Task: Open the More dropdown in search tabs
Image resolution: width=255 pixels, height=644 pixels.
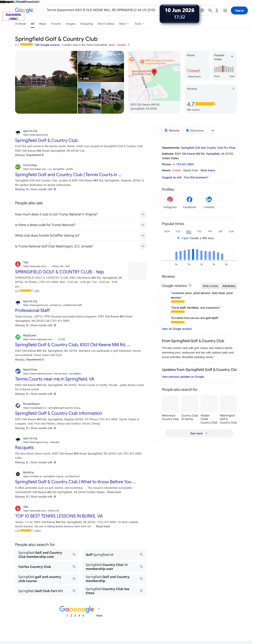Action: coord(124,24)
